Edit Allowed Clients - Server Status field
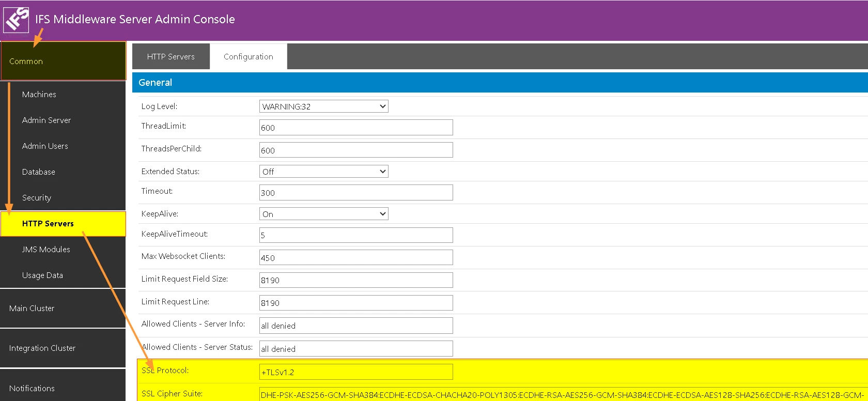This screenshot has width=868, height=401. [x=356, y=349]
